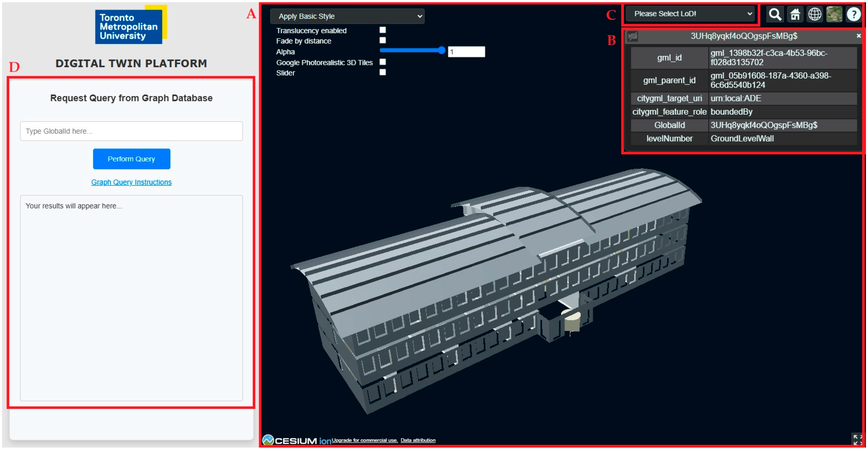This screenshot has width=868, height=450.
Task: Click the Perform Query button
Action: point(131,159)
